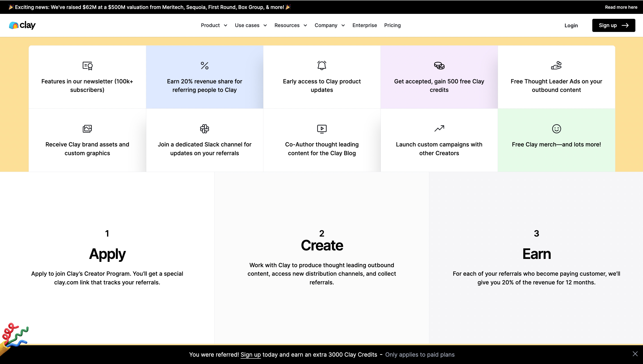Select Features in our newsletter text
This screenshot has width=643, height=364.
(x=87, y=85)
